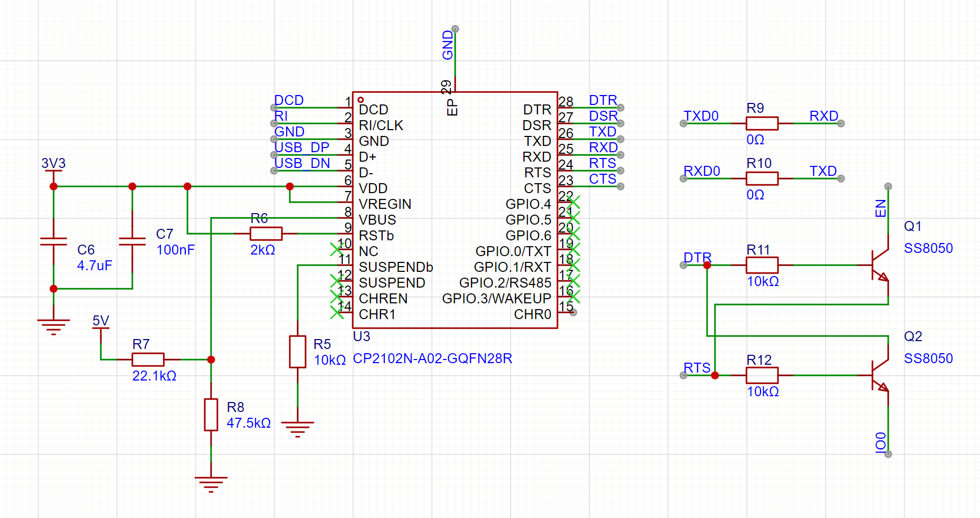Viewport: 980px width, 518px height.
Task: Select the 0Ω value under R9
Action: pyautogui.click(x=755, y=140)
